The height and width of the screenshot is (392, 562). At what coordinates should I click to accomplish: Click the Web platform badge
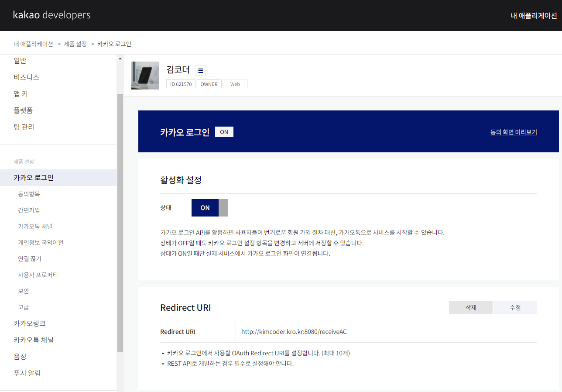click(x=235, y=84)
